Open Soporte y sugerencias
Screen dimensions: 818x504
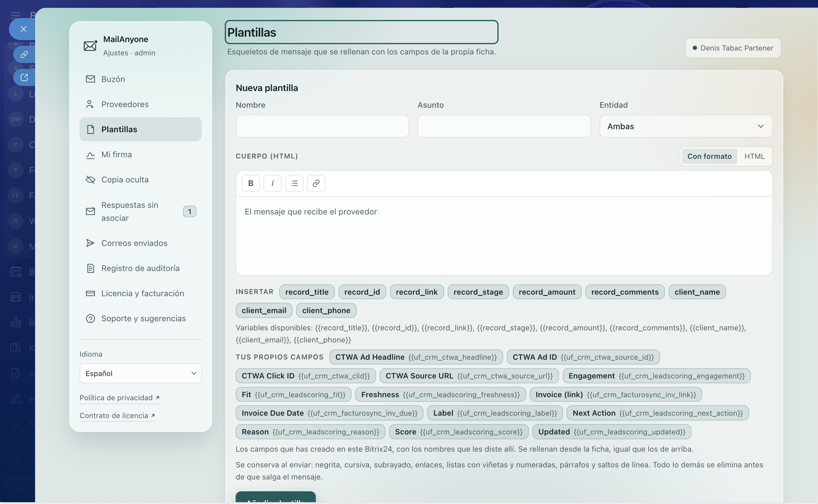[x=140, y=318]
